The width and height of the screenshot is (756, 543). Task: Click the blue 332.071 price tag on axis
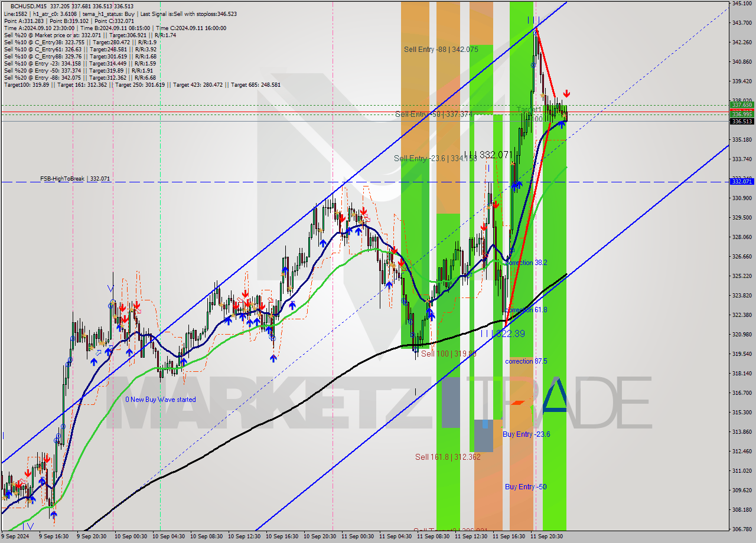[x=742, y=181]
